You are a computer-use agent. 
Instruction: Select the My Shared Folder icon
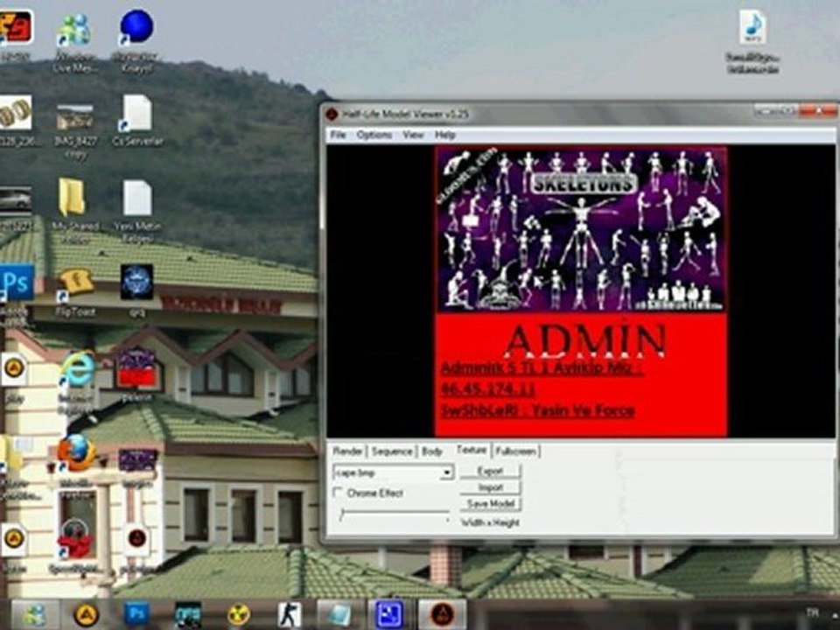point(74,211)
